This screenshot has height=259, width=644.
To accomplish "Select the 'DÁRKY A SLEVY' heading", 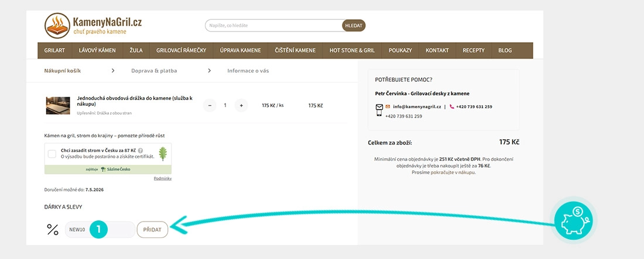I will [x=63, y=207].
